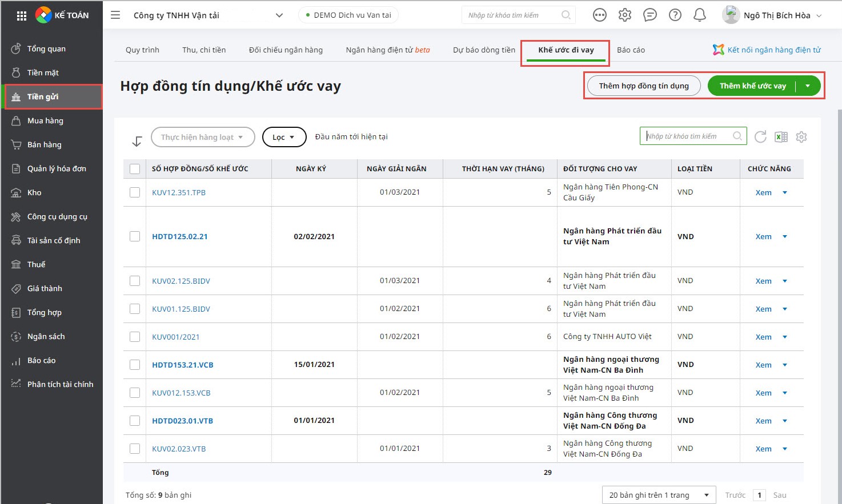Open Công cụ dụng cụ in sidebar
Screen dimensions: 842x504
click(x=51, y=216)
